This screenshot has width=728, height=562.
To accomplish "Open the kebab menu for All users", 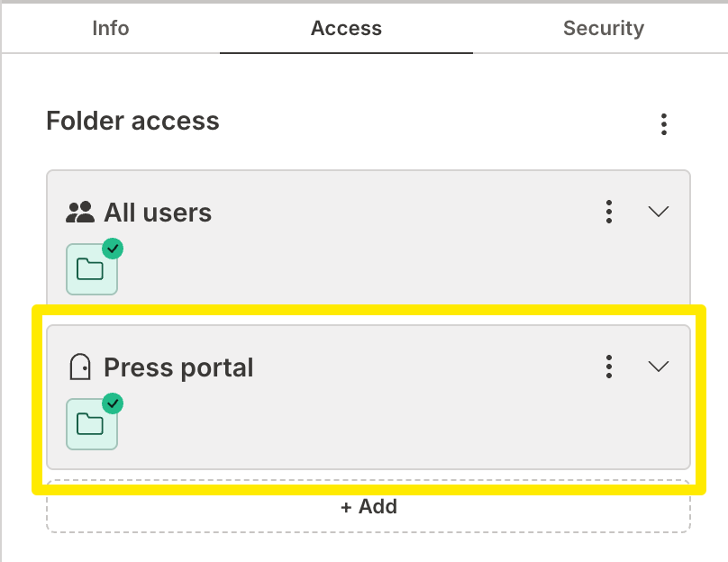I will (x=609, y=212).
